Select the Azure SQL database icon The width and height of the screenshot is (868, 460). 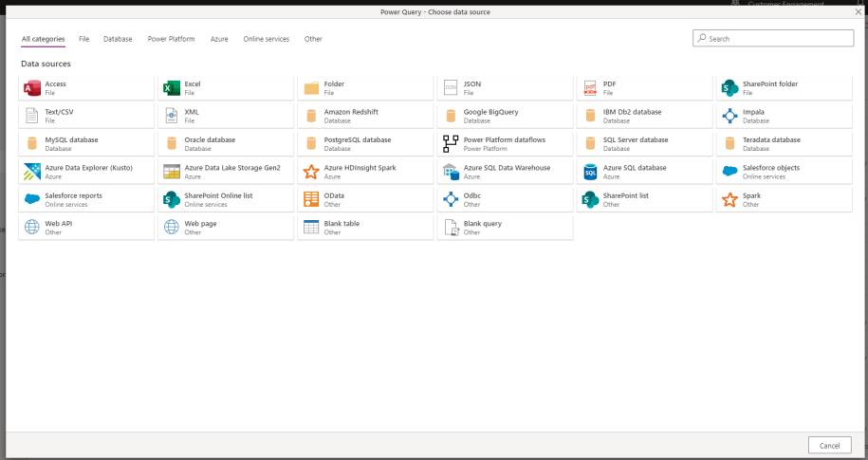pos(590,172)
